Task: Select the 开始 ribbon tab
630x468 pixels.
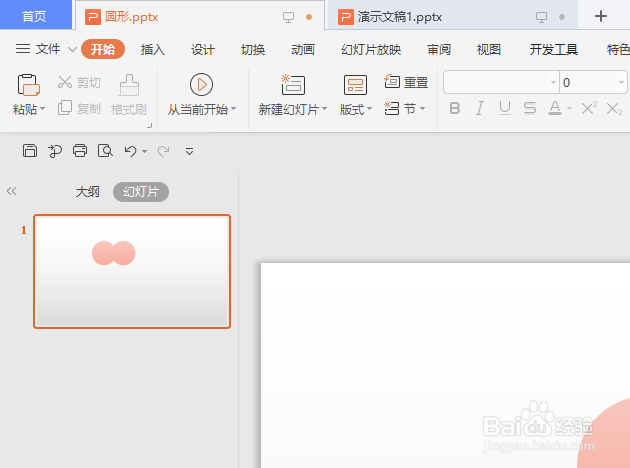Action: tap(103, 49)
